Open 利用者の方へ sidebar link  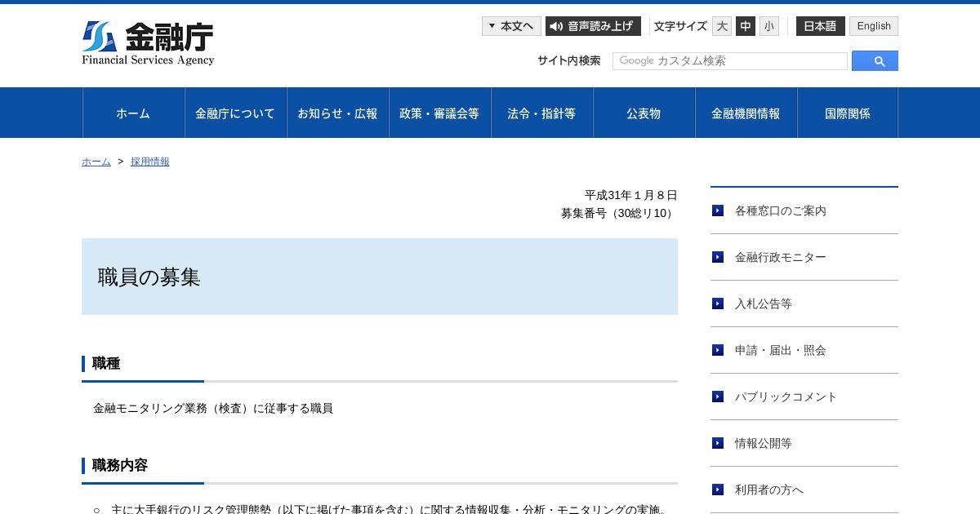(x=769, y=490)
